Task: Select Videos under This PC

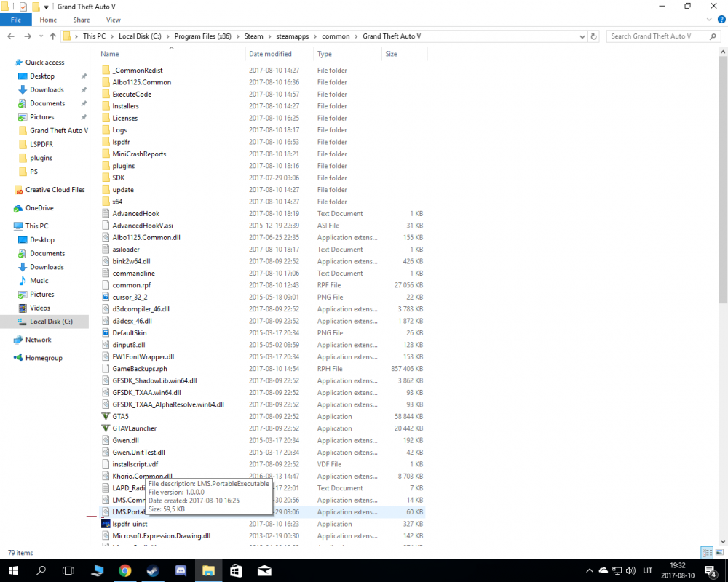Action: 39,308
